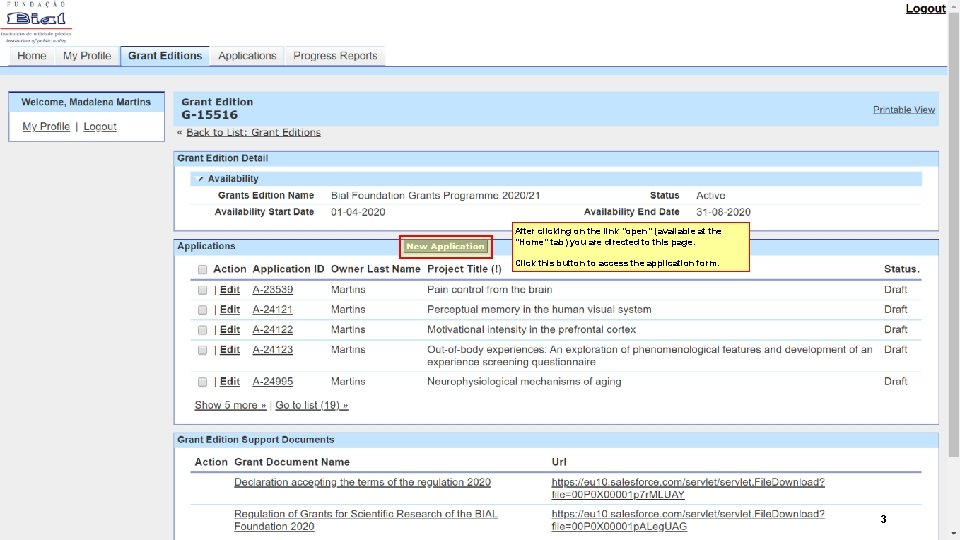Click the New Application button
Viewport: 960px width, 540px height.
click(445, 247)
